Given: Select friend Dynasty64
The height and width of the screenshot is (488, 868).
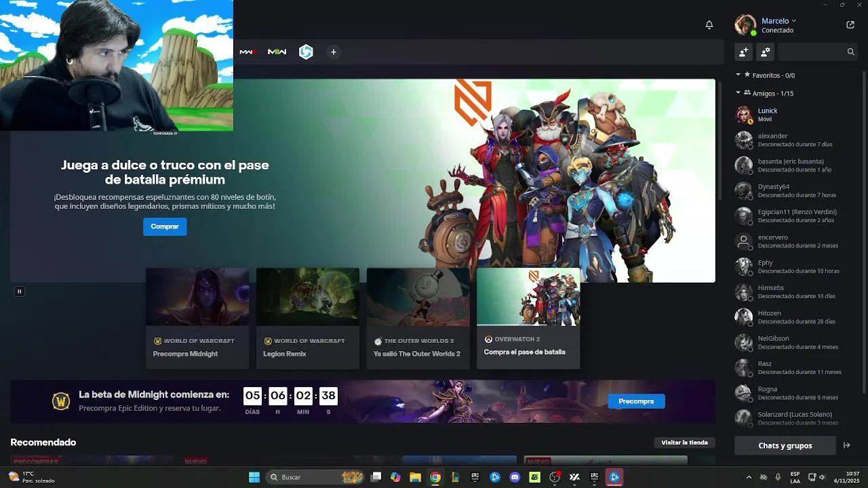Looking at the screenshot, I should tap(797, 190).
